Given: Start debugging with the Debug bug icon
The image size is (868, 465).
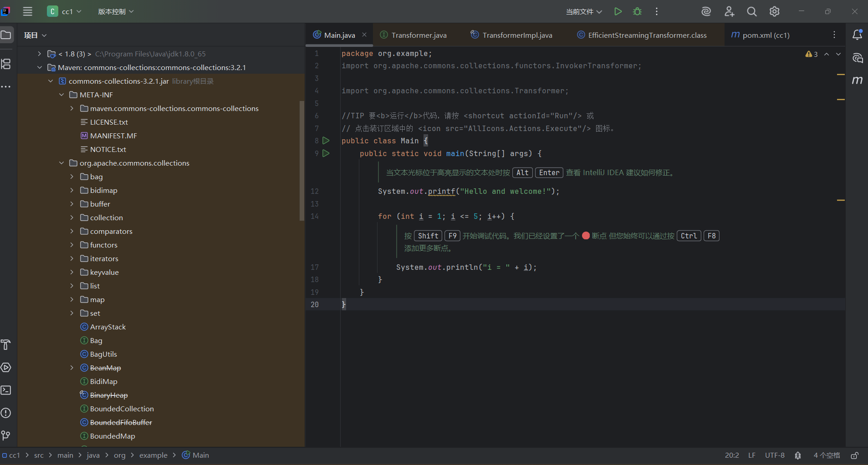Looking at the screenshot, I should click(x=637, y=12).
